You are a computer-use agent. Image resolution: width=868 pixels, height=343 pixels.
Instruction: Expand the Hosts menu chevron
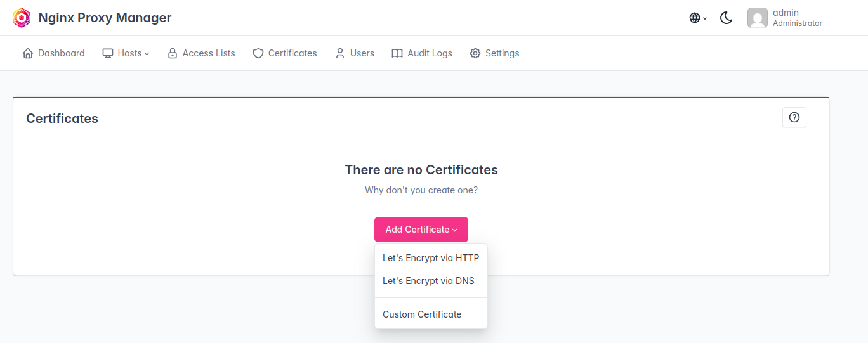[147, 54]
